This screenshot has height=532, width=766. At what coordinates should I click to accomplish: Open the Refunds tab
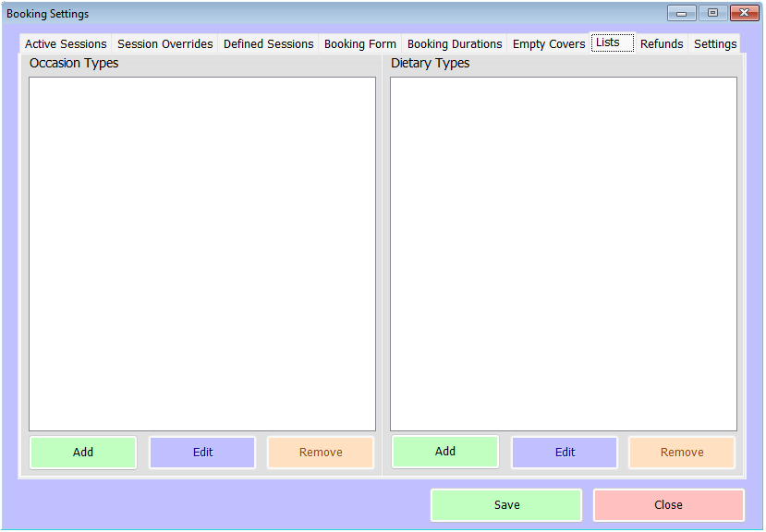(x=661, y=44)
